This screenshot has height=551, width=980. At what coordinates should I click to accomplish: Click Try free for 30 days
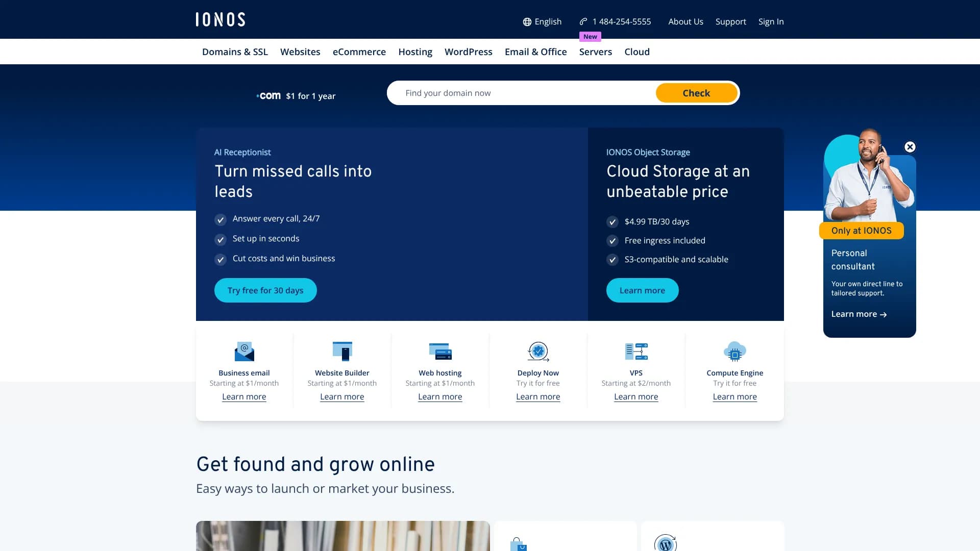tap(265, 290)
